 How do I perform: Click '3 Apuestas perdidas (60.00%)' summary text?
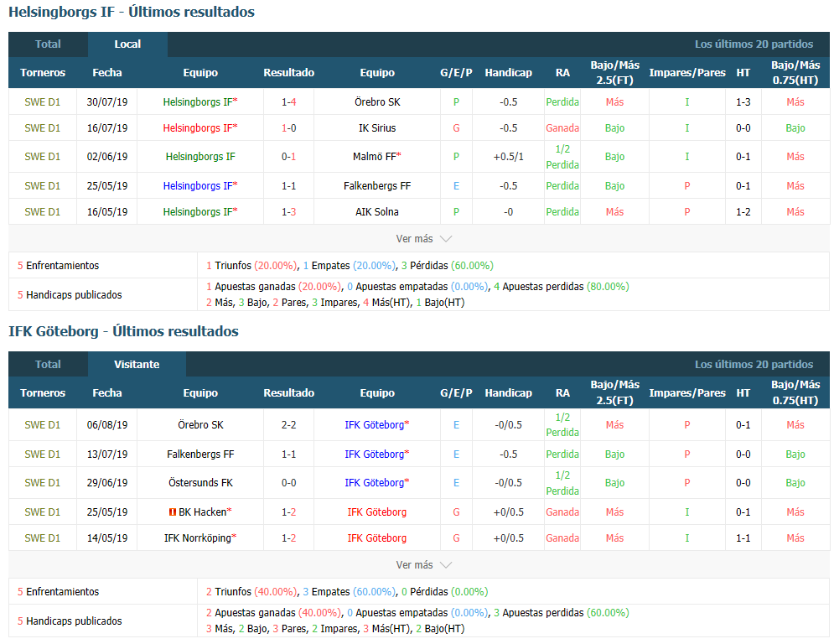(x=561, y=613)
